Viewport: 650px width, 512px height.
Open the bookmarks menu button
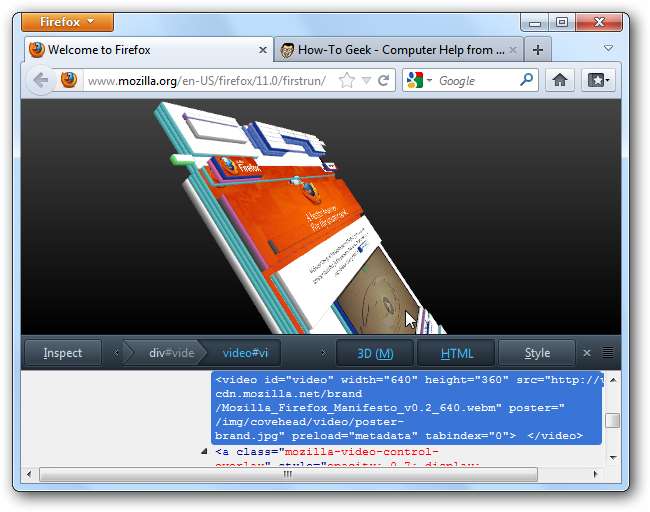[x=598, y=80]
